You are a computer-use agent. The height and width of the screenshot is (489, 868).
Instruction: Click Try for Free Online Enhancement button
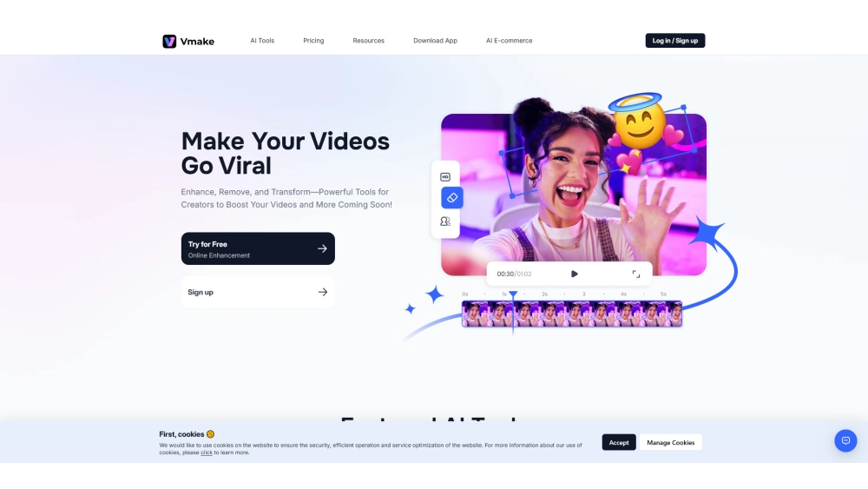(258, 248)
